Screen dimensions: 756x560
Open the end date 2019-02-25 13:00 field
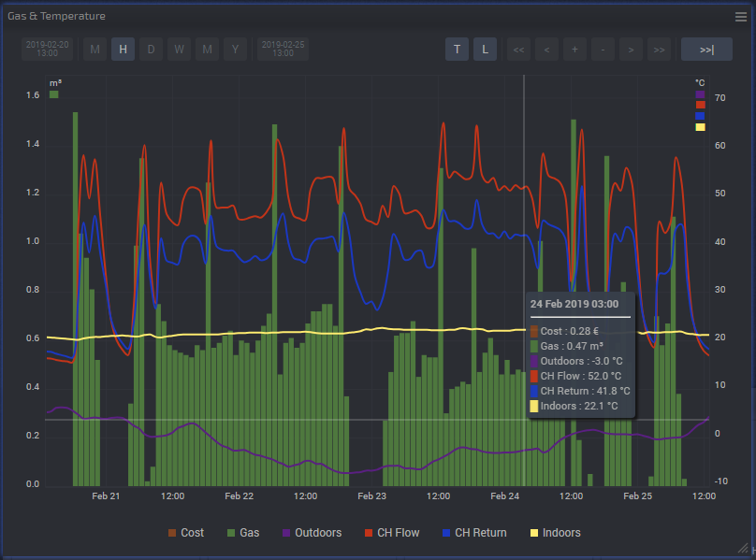283,50
